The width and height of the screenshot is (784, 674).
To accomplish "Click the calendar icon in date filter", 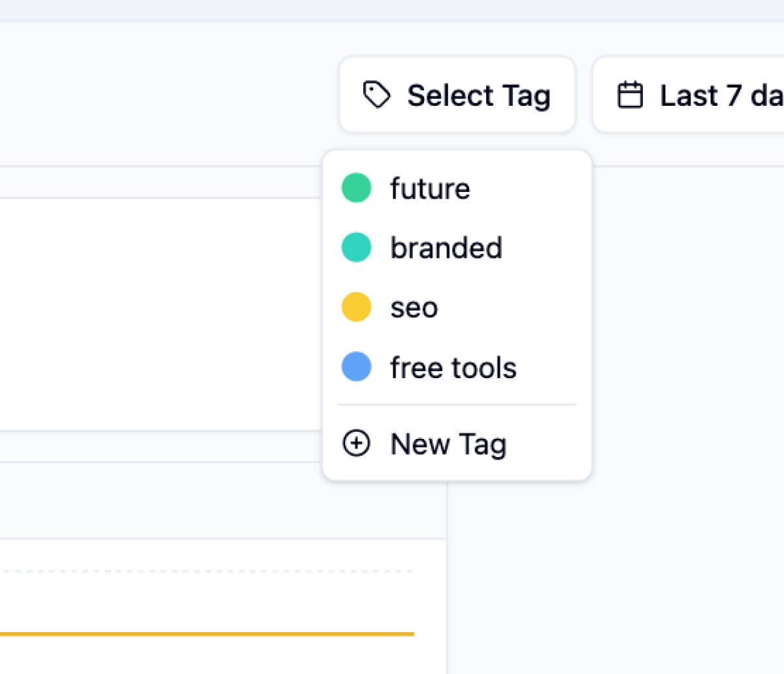I will pos(630,95).
